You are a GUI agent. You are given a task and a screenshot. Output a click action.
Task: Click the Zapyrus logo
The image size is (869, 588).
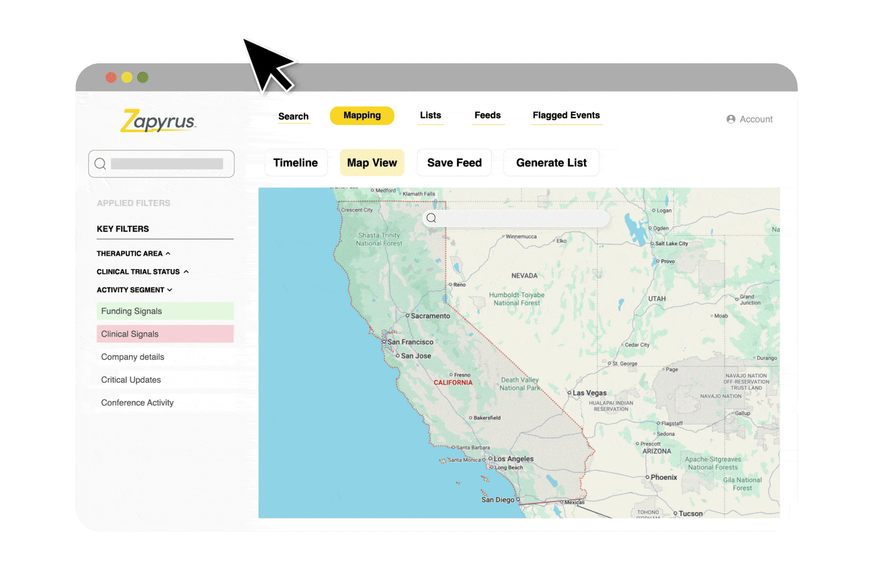[x=158, y=121]
